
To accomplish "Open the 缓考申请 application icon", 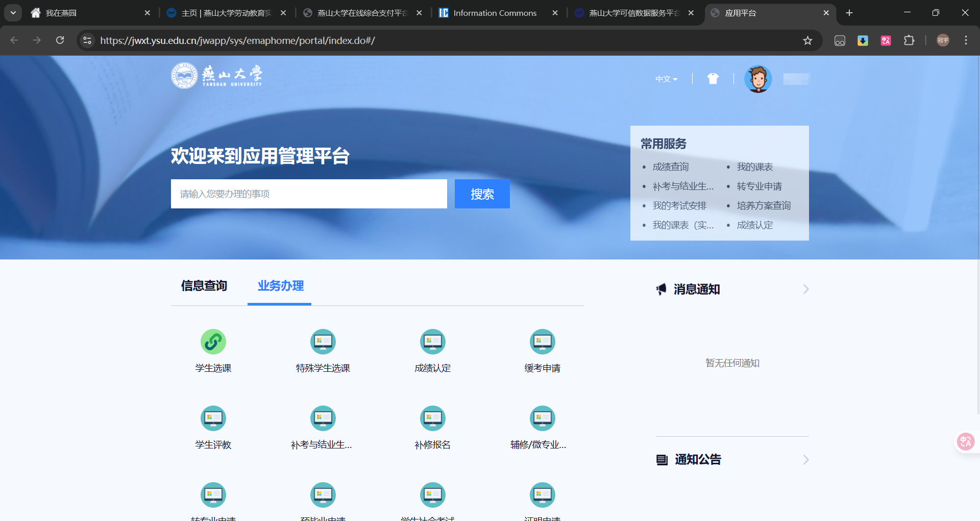I will 542,342.
